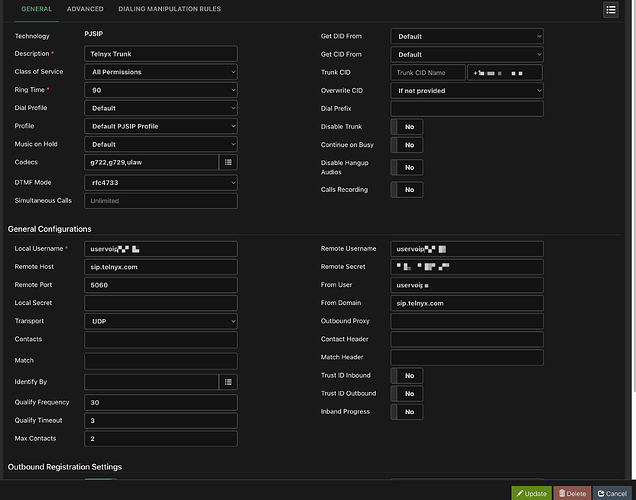Screen dimensions: 636x500
Task: Open the Overwrite CID dropdown
Action: (467, 91)
